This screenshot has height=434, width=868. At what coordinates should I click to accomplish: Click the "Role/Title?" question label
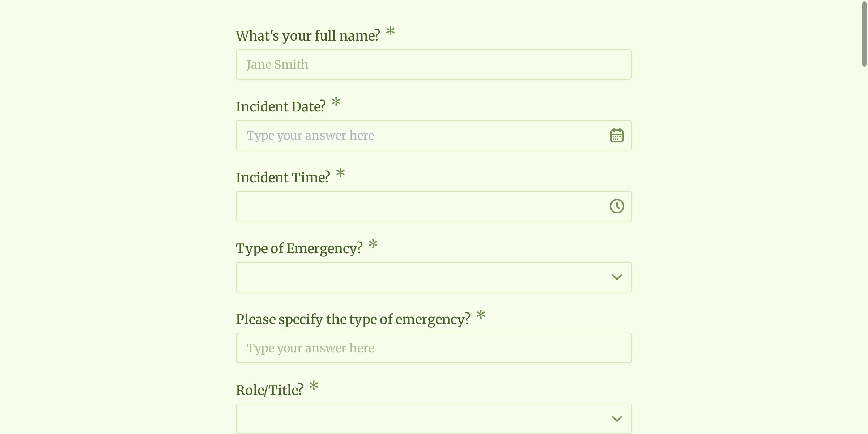click(x=269, y=390)
